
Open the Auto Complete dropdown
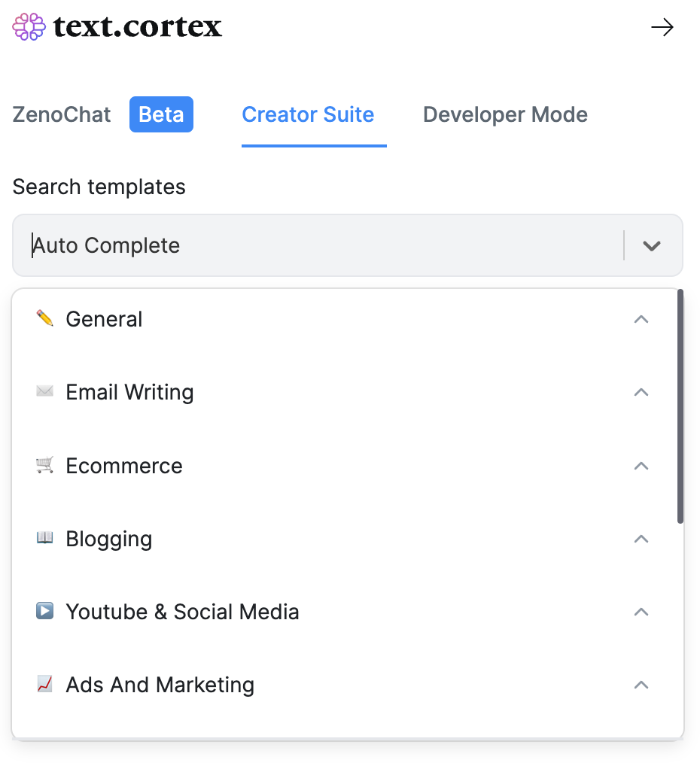coord(651,245)
